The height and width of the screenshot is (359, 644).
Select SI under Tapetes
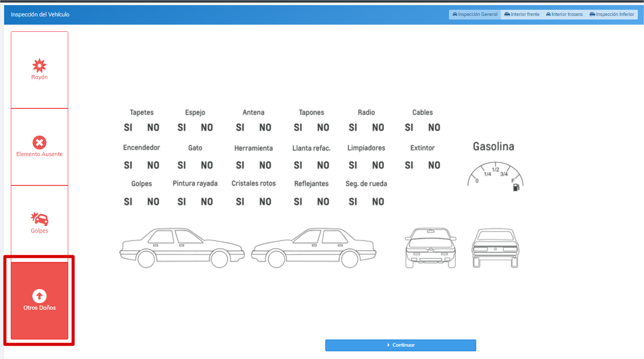(x=128, y=127)
